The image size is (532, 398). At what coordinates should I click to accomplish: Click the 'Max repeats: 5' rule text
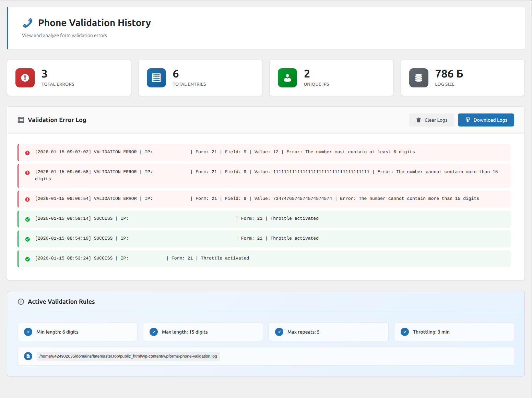304,332
